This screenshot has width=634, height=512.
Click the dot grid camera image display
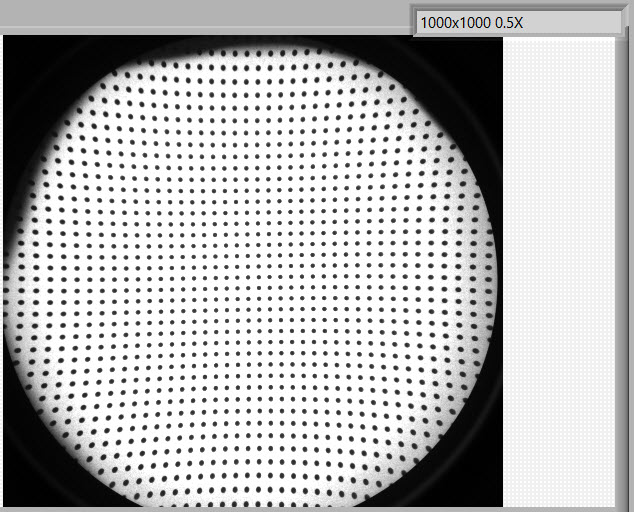coord(253,271)
